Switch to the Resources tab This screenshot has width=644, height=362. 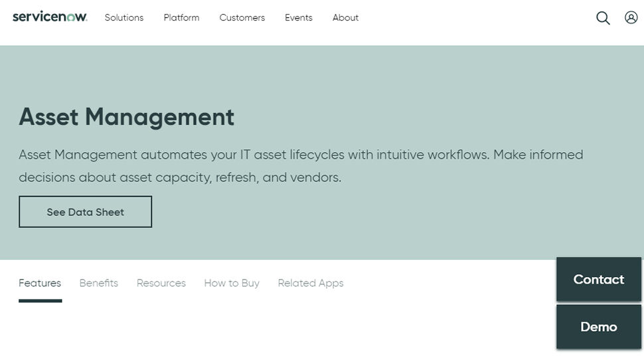[161, 283]
